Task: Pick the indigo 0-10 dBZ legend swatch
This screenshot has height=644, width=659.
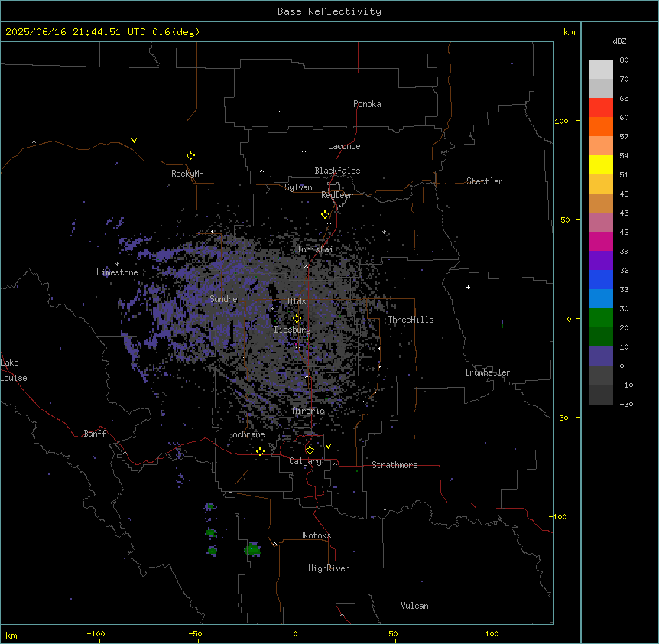Action: pyautogui.click(x=601, y=356)
